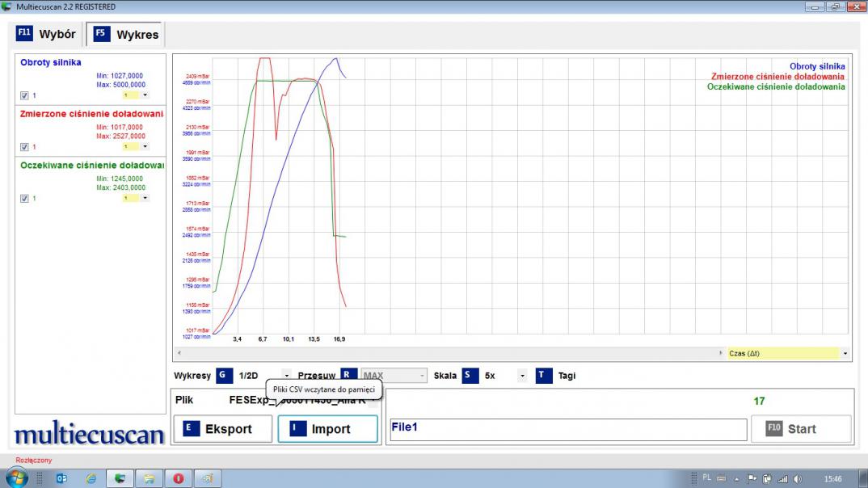Click the volume speaker tray icon

pyautogui.click(x=798, y=478)
